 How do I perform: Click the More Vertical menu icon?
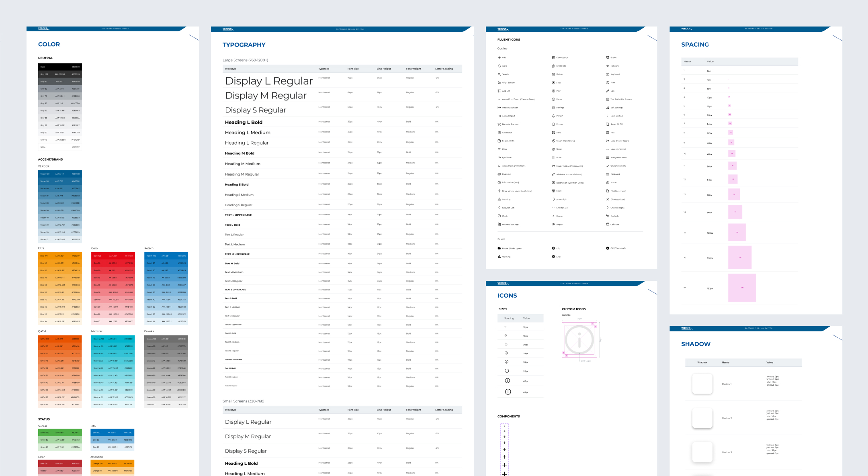tap(608, 116)
